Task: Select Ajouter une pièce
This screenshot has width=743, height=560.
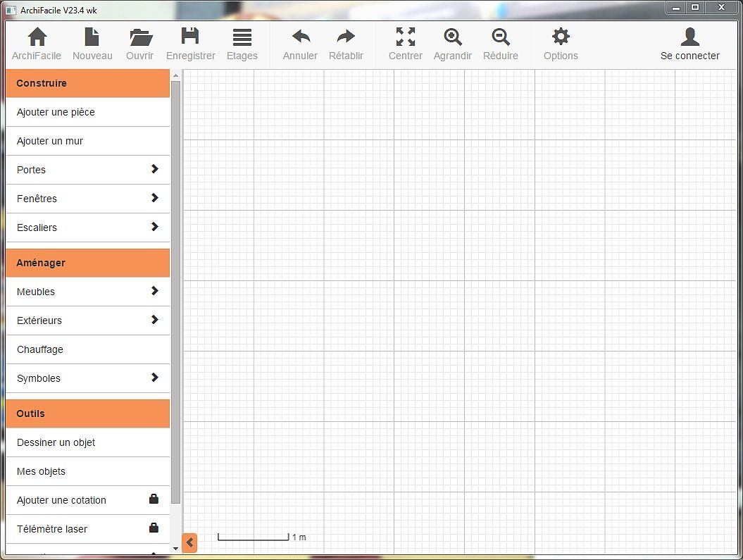Action: tap(87, 112)
